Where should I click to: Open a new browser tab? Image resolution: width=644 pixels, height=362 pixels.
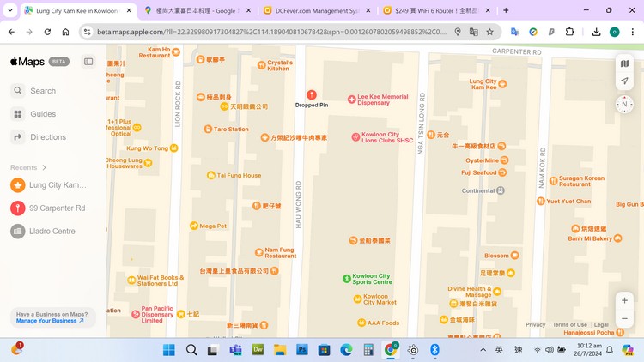coord(506,10)
